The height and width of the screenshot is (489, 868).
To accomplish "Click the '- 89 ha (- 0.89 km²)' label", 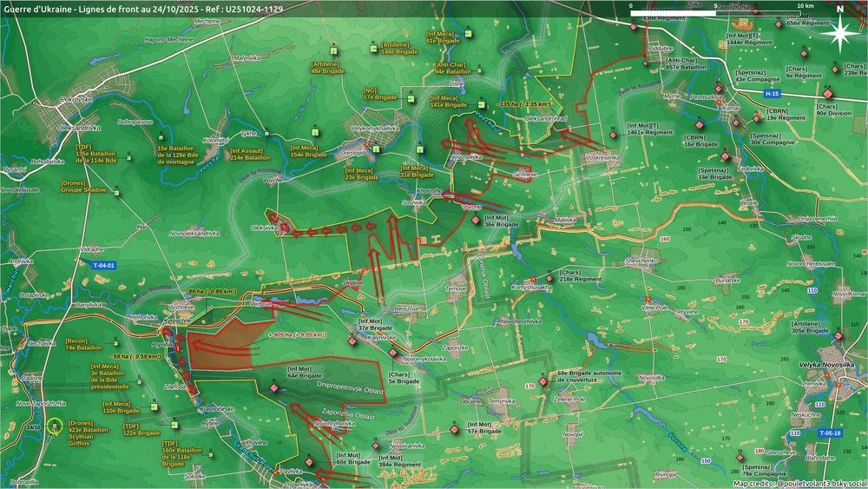I will (x=210, y=291).
